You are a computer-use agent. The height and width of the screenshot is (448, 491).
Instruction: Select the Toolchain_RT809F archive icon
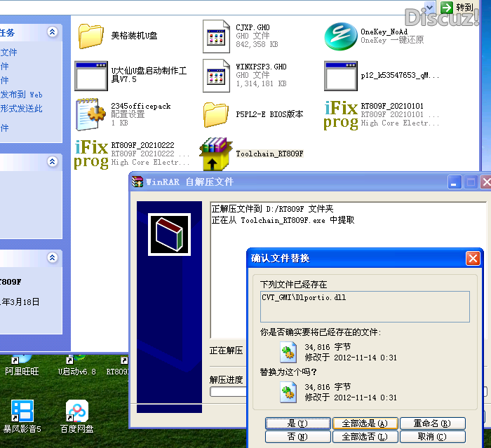[216, 154]
